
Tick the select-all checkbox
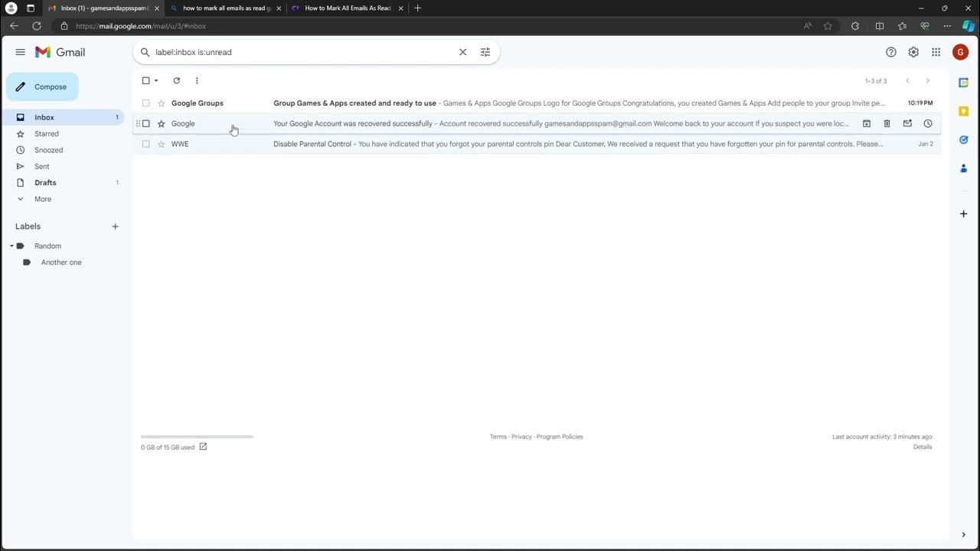(146, 80)
